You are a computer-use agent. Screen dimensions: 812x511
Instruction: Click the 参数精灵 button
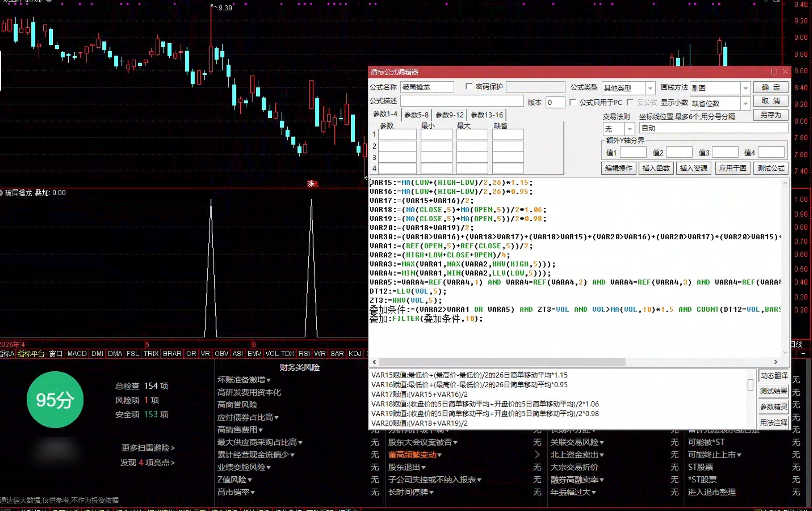click(x=773, y=407)
